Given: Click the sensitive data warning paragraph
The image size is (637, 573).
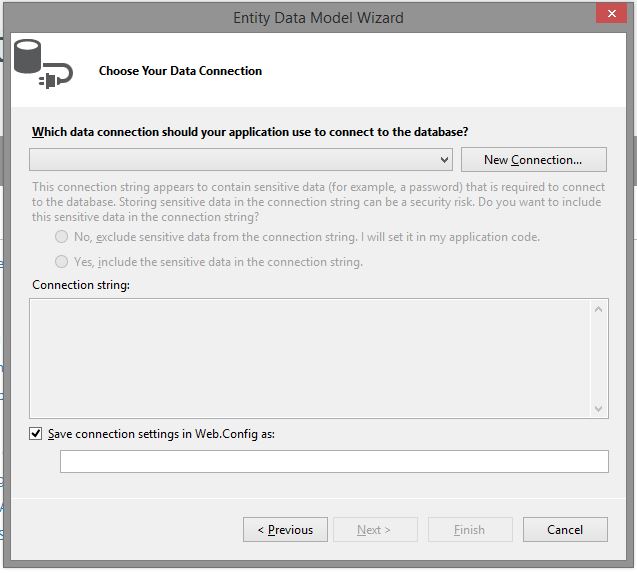Looking at the screenshot, I should 318,202.
